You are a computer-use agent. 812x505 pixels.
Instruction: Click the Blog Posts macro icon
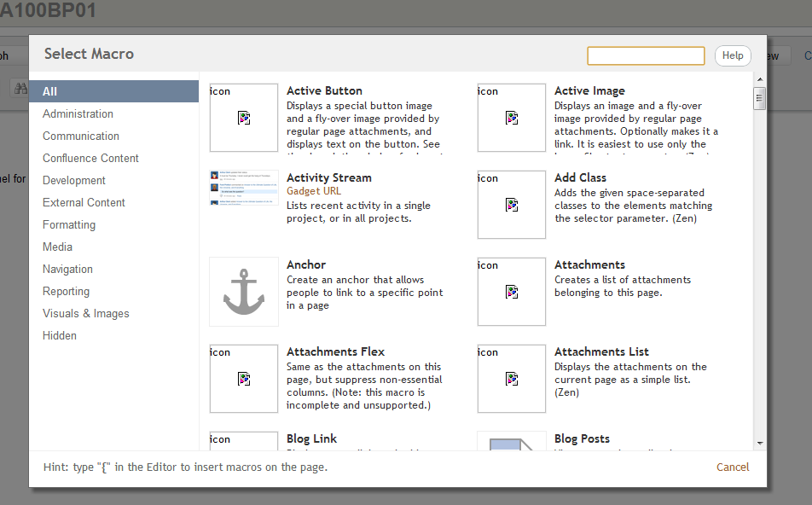click(x=512, y=441)
